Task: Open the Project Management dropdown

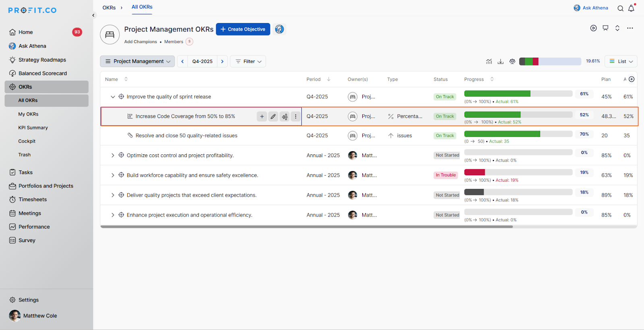Action: click(137, 61)
